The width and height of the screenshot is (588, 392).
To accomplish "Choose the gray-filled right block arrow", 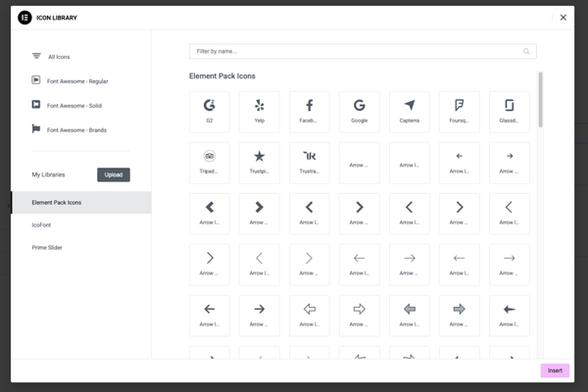I will click(x=460, y=316).
